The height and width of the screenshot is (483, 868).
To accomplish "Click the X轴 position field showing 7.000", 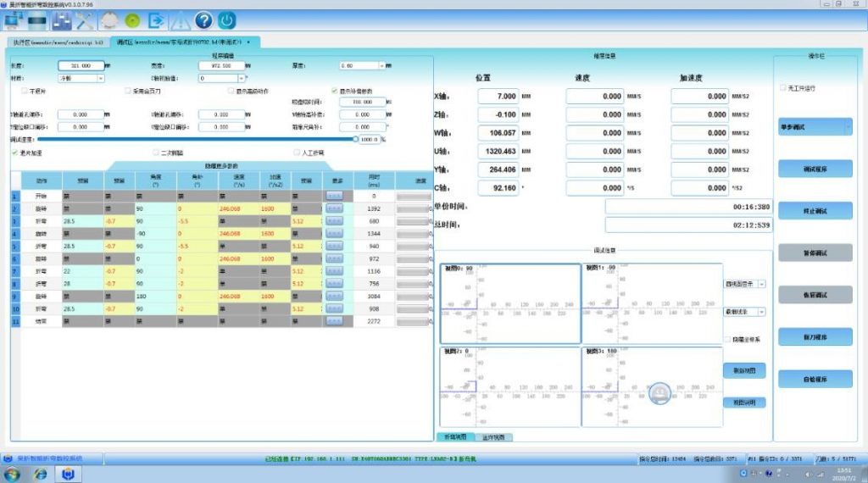I will click(498, 97).
